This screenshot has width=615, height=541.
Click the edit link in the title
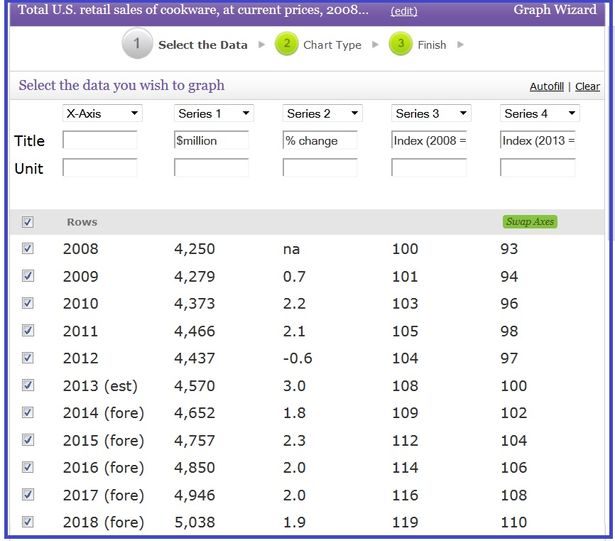[x=404, y=11]
